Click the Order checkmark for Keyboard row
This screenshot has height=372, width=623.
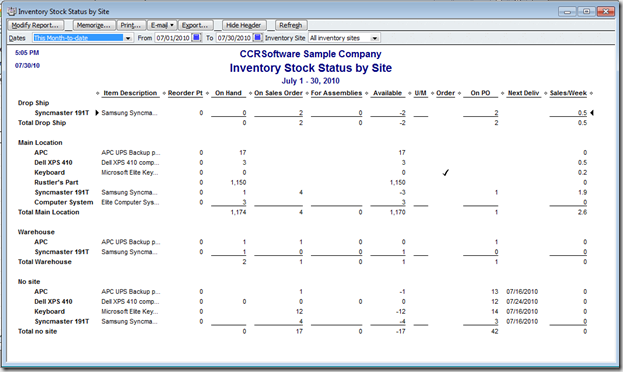tap(446, 172)
